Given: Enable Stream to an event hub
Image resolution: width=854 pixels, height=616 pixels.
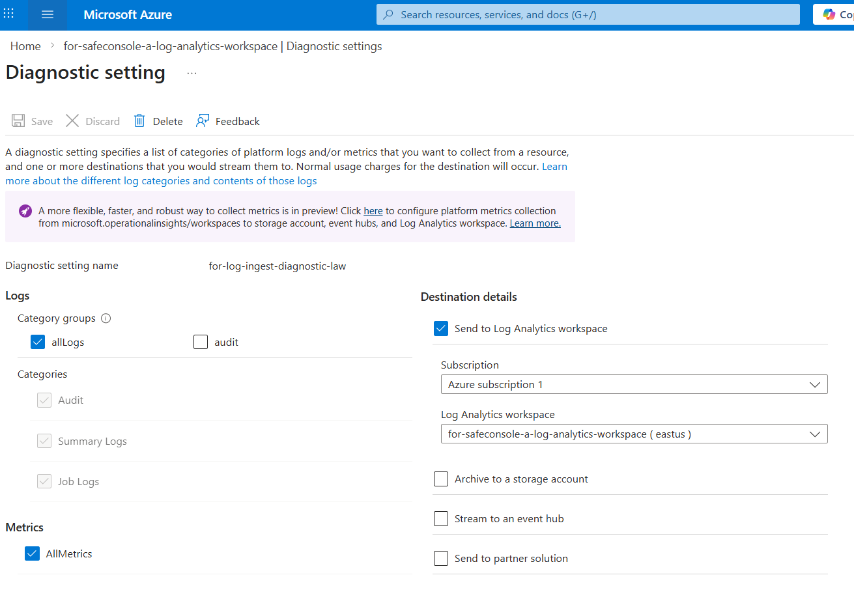Looking at the screenshot, I should pos(441,518).
